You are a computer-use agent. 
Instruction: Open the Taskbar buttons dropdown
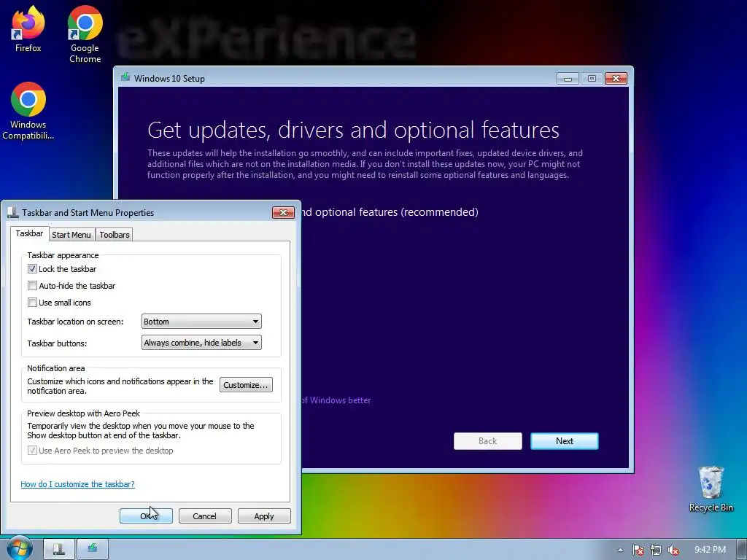pos(201,343)
